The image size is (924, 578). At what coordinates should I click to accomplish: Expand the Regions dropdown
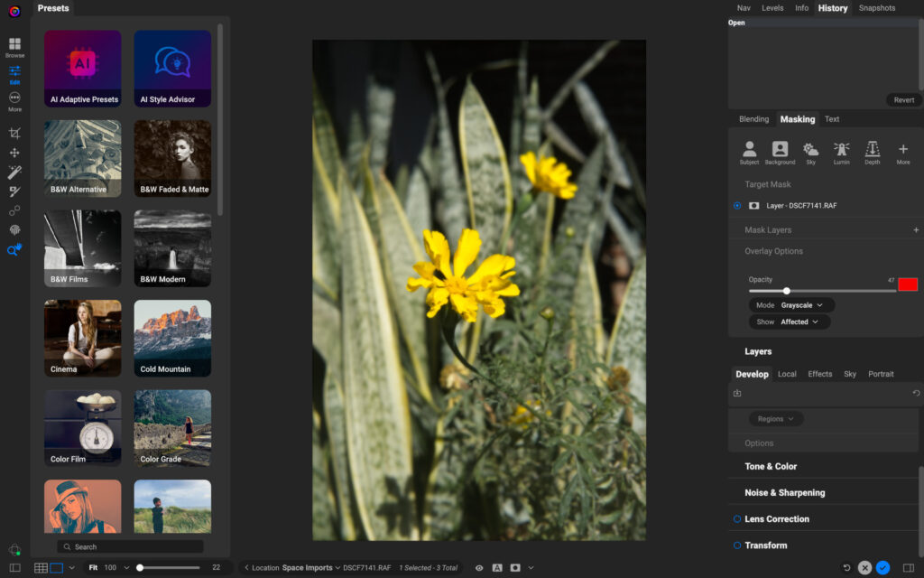[x=776, y=419]
